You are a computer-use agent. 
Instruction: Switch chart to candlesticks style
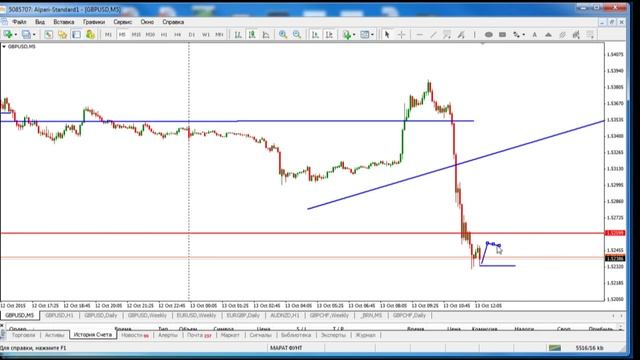252,35
